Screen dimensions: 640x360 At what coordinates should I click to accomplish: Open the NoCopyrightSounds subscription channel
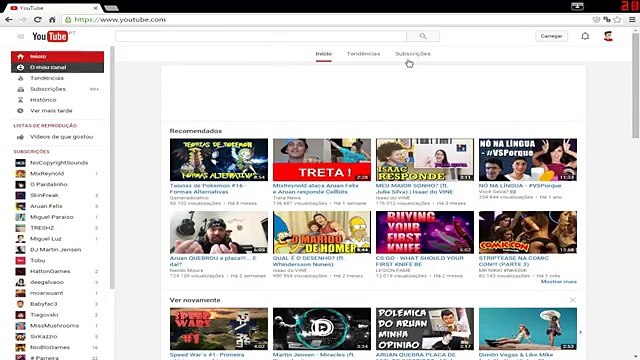tap(58, 162)
